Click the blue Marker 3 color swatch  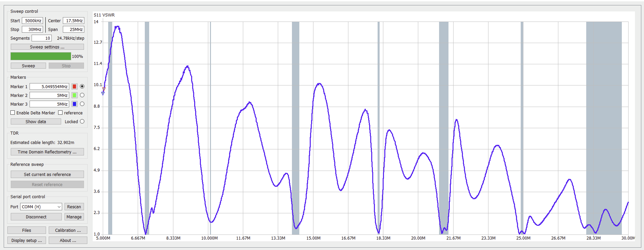75,104
